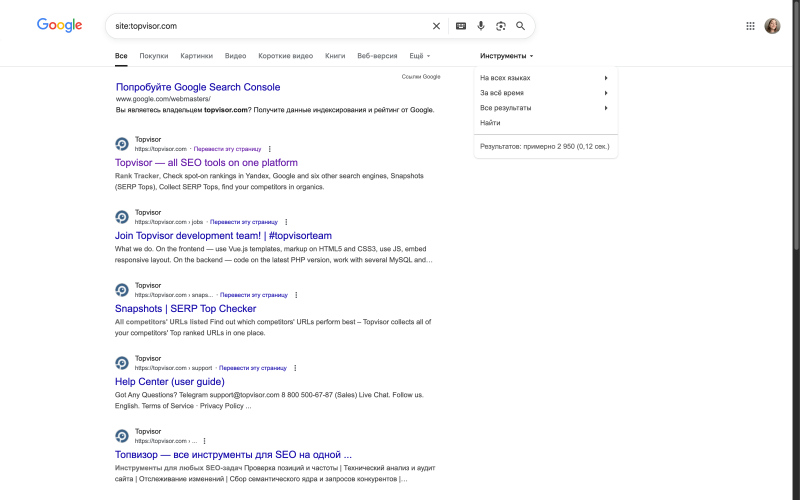Translate the support result page
The width and height of the screenshot is (800, 500).
[x=253, y=368]
